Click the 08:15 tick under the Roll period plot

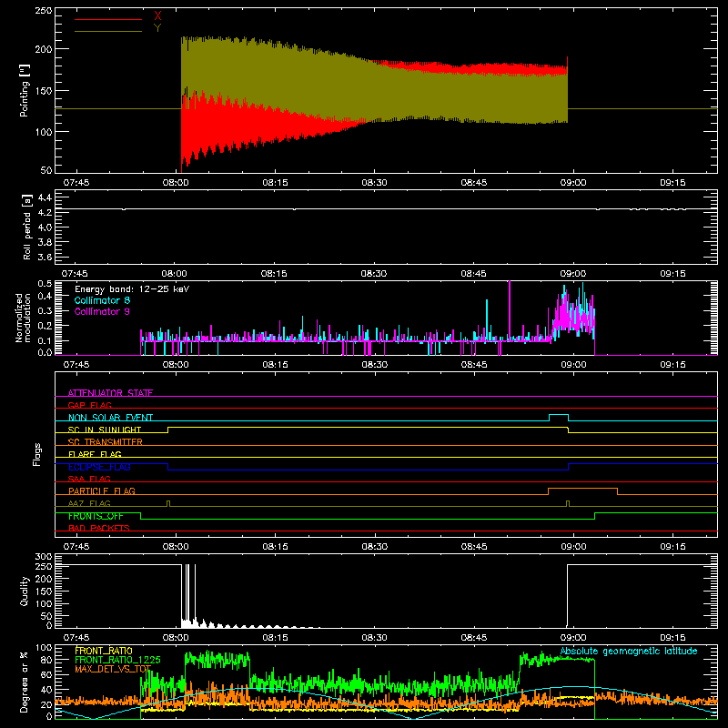(x=274, y=274)
